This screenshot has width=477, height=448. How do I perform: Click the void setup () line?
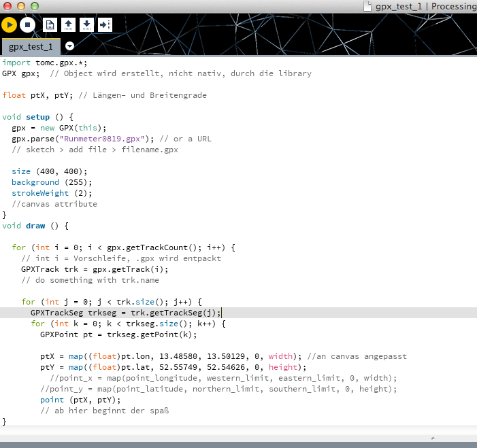coord(37,117)
